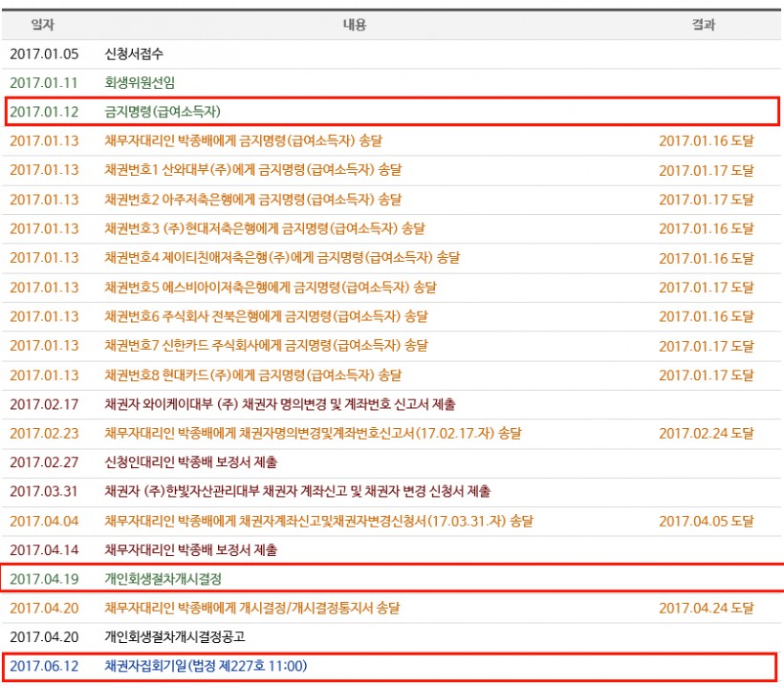The width and height of the screenshot is (784, 686).
Task: Click 2017.01.17 도달 in the 현대카드 row
Action: tap(706, 375)
